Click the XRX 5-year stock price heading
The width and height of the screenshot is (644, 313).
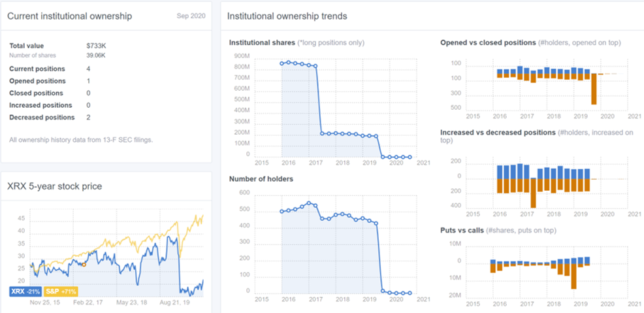(x=55, y=186)
